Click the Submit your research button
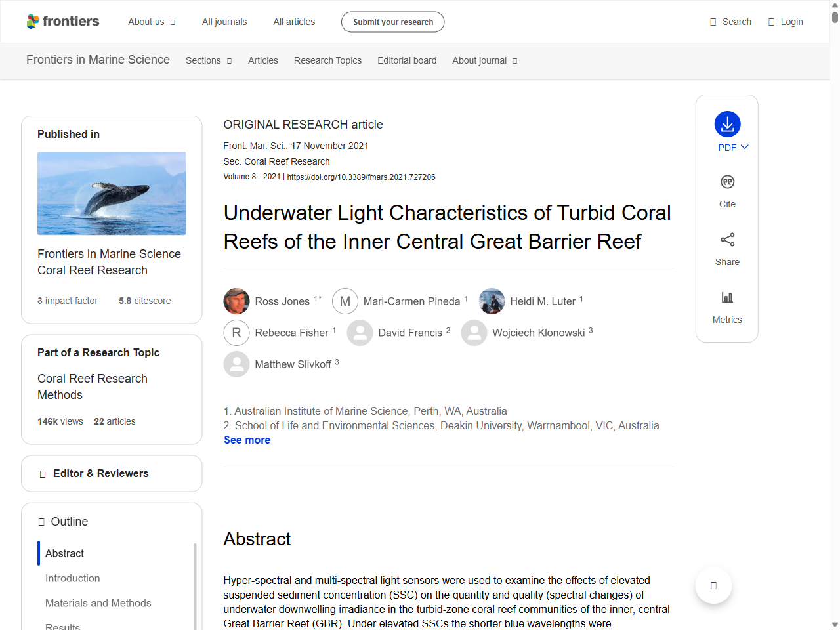The width and height of the screenshot is (840, 630). pos(392,22)
